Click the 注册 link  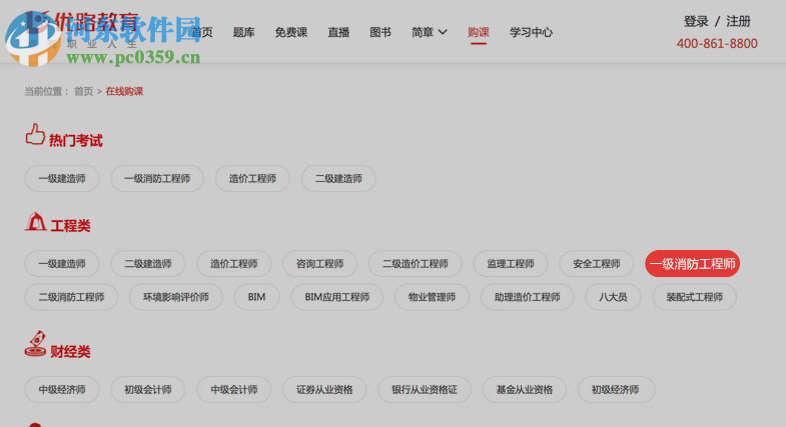[x=738, y=22]
